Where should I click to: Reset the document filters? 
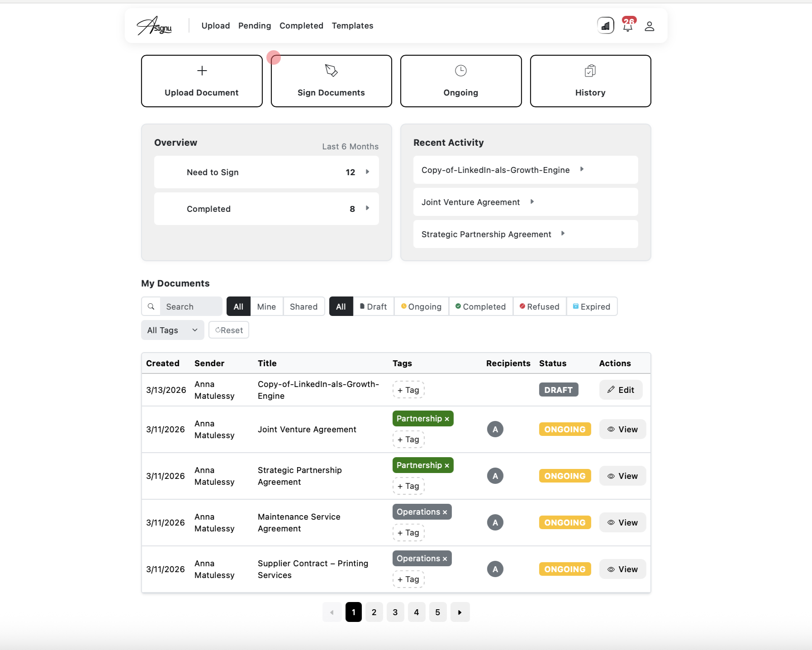[x=229, y=330]
